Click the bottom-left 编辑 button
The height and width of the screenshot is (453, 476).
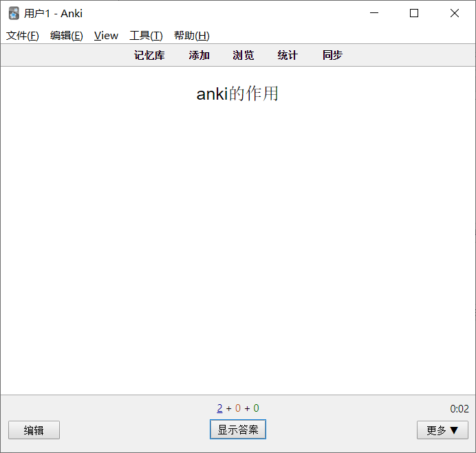[34, 430]
